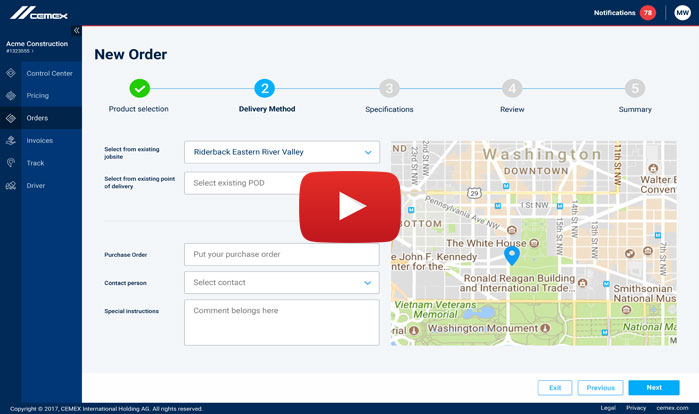Open the Select existing POD dropdown
This screenshot has width=699, height=414.
click(282, 183)
